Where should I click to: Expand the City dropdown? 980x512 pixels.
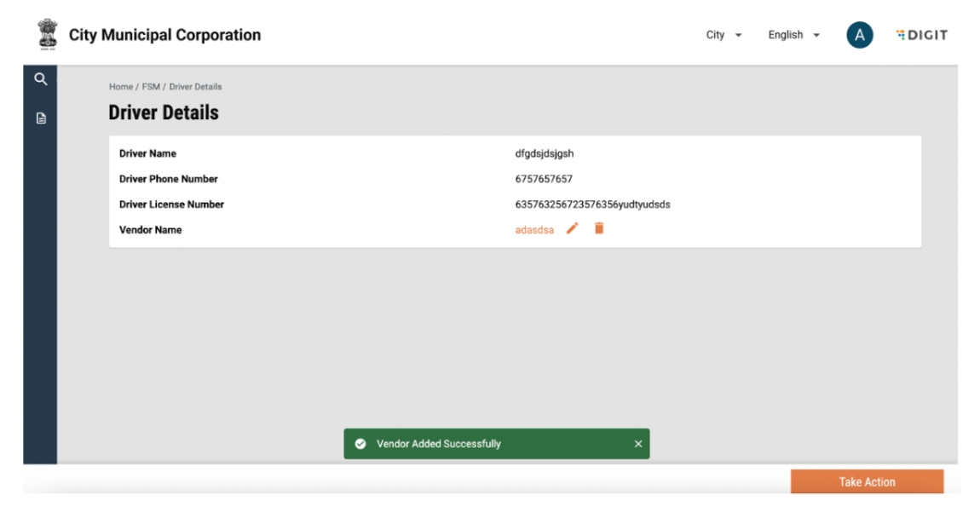click(x=723, y=35)
